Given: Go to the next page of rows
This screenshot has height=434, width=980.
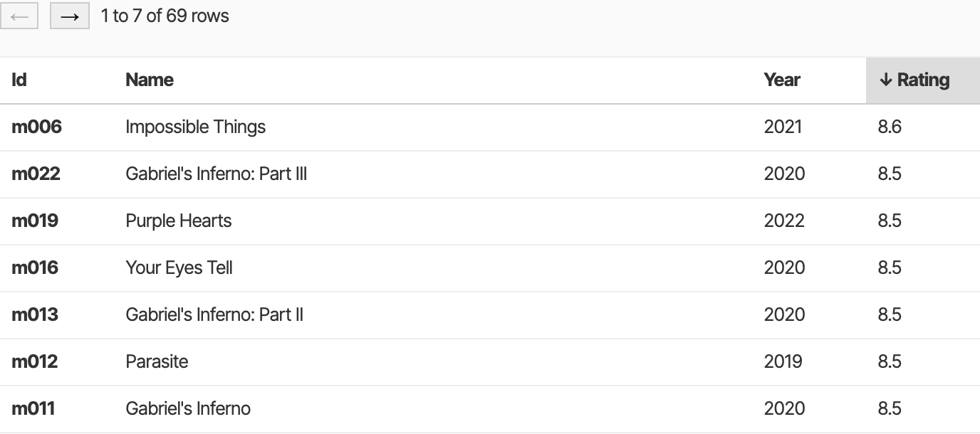Looking at the screenshot, I should point(69,16).
